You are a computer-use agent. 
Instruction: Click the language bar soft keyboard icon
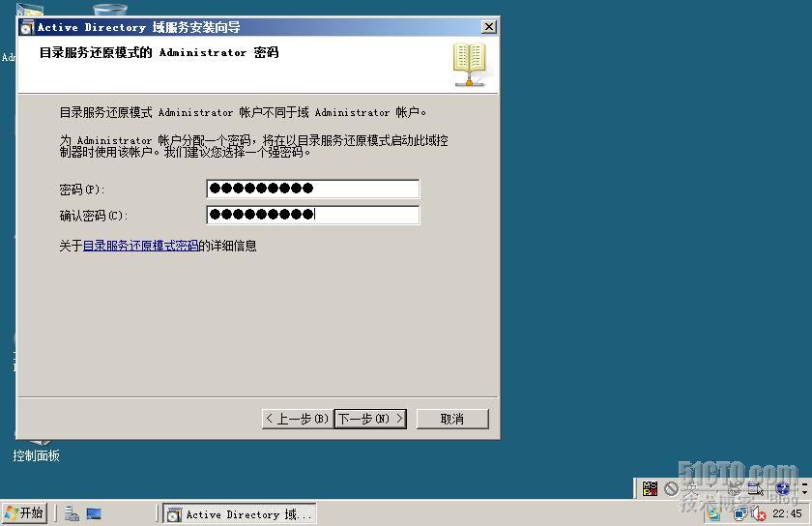tap(735, 488)
